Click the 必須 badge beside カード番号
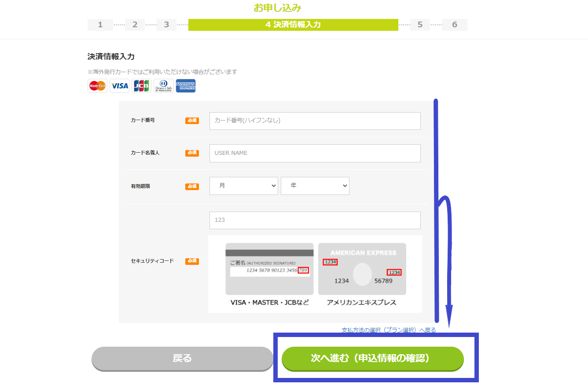Viewport: 588px width, 392px height. coord(192,121)
